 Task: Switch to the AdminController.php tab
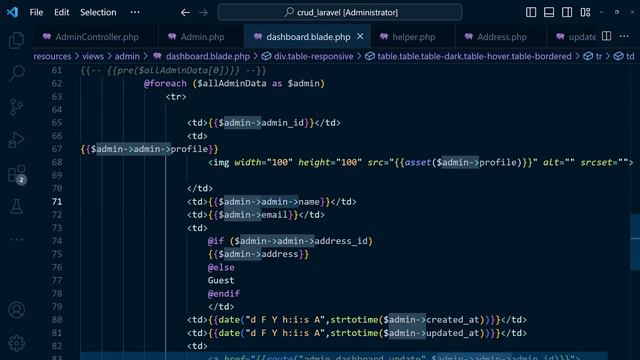[x=95, y=37]
